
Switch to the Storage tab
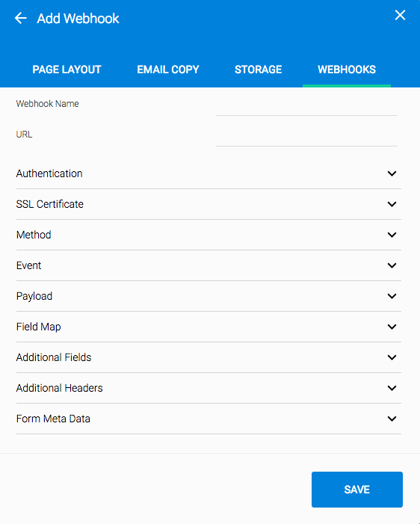259,70
